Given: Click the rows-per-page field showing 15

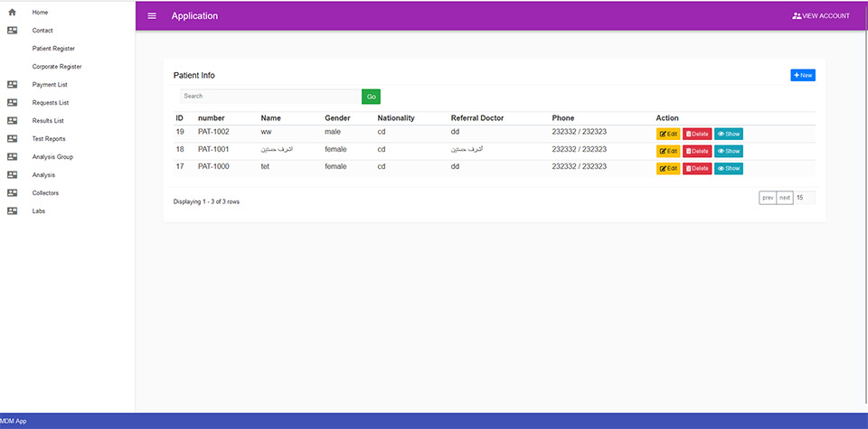Looking at the screenshot, I should tap(805, 198).
